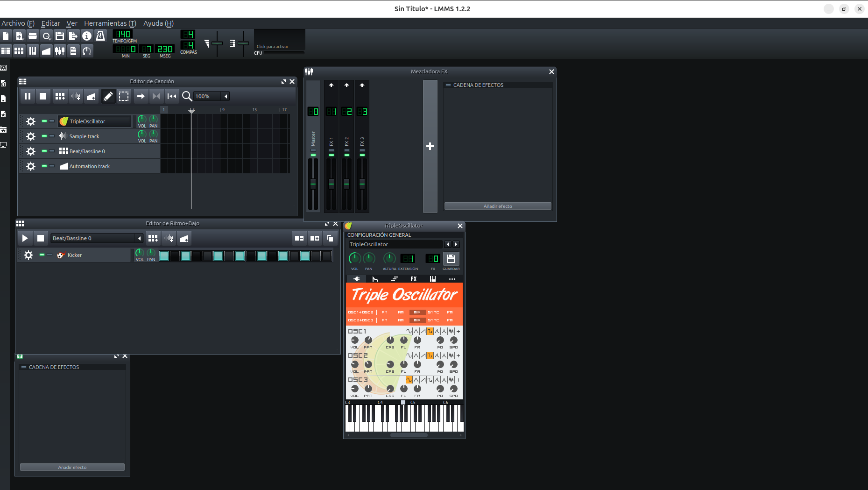The width and height of the screenshot is (868, 490).
Task: Open the My Presets sidebar tab
Action: click(x=4, y=114)
